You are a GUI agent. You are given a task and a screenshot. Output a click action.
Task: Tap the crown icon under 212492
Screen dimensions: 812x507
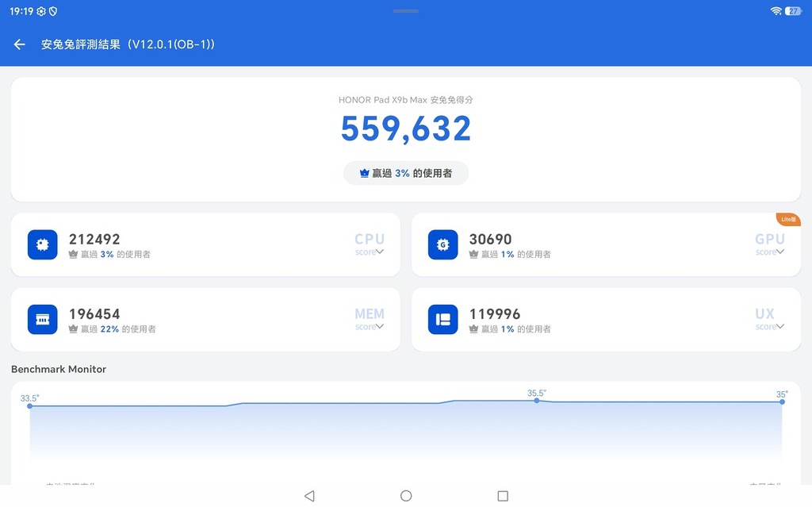(x=73, y=254)
